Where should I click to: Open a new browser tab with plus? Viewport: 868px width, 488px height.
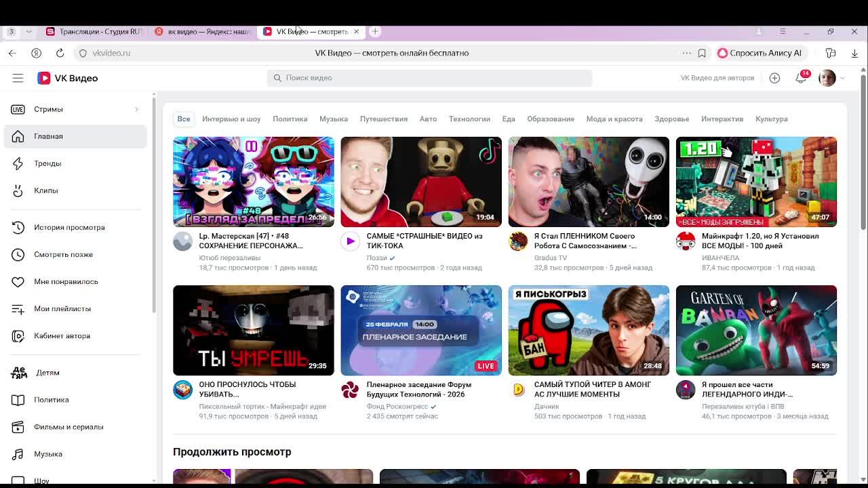[x=374, y=31]
